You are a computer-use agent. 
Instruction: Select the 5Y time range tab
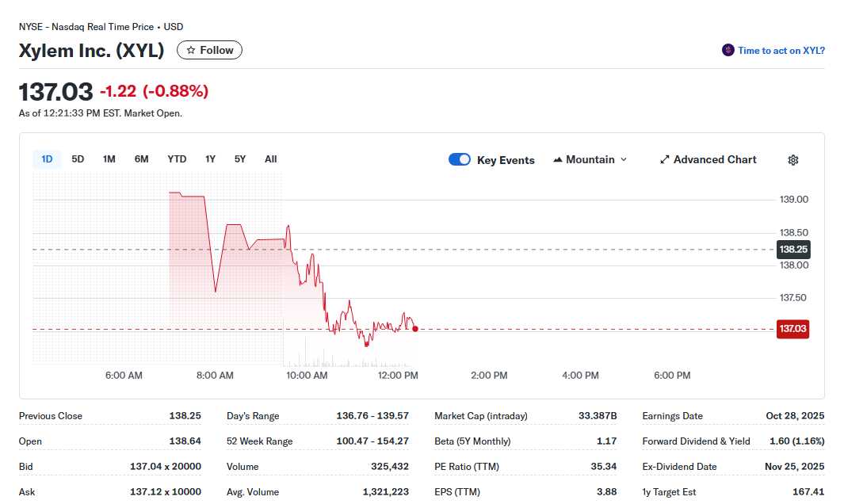239,158
